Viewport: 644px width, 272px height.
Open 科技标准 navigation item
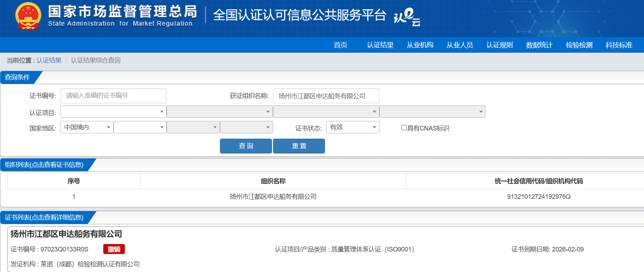(619, 45)
